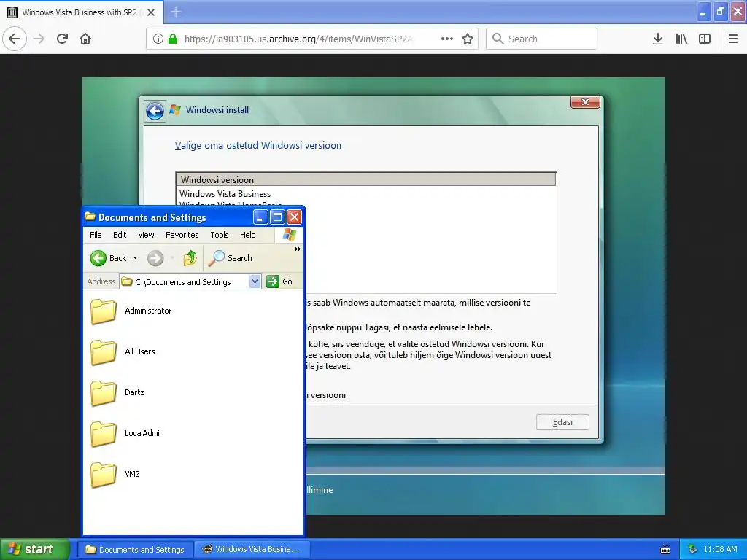Expand the Explorer address bar dropdown
This screenshot has height=560, width=747.
tap(255, 281)
